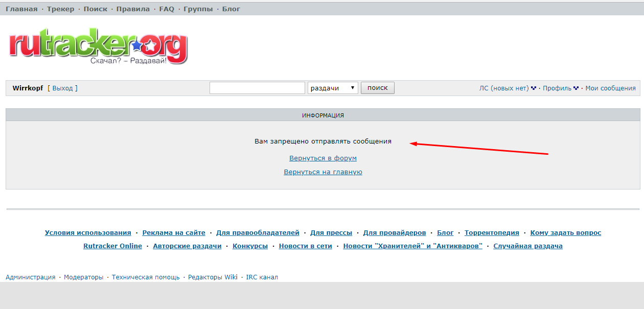
Task: Open Rutracker Online link
Action: tap(113, 246)
